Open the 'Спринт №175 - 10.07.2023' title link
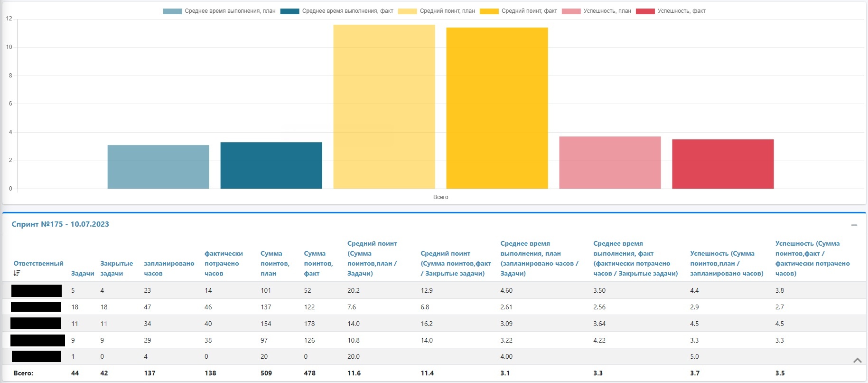 [x=60, y=224]
